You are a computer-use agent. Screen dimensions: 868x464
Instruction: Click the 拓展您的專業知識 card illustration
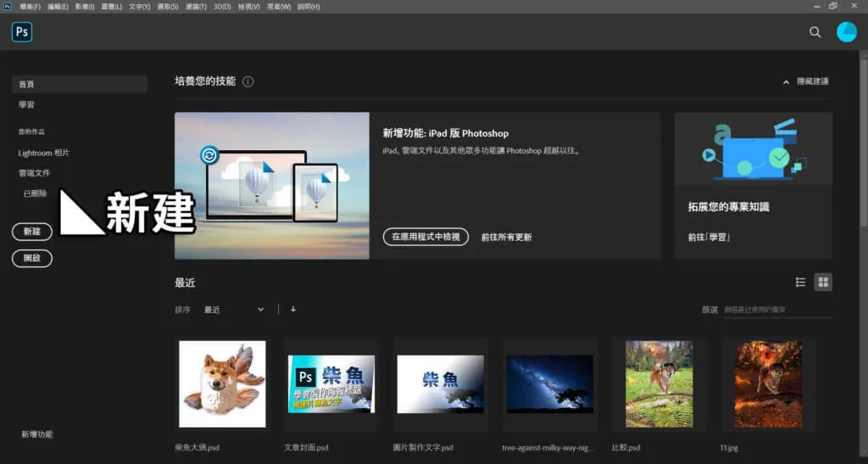point(753,149)
